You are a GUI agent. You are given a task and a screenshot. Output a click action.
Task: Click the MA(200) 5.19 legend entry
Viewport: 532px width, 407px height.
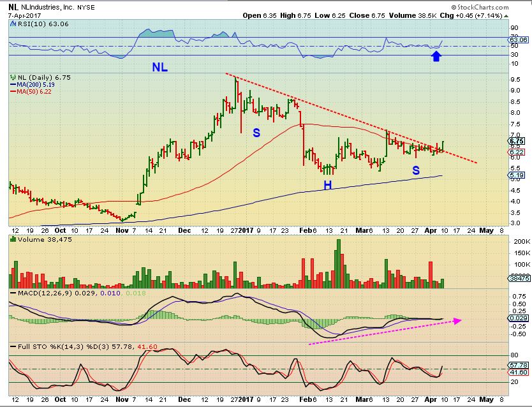[x=36, y=84]
